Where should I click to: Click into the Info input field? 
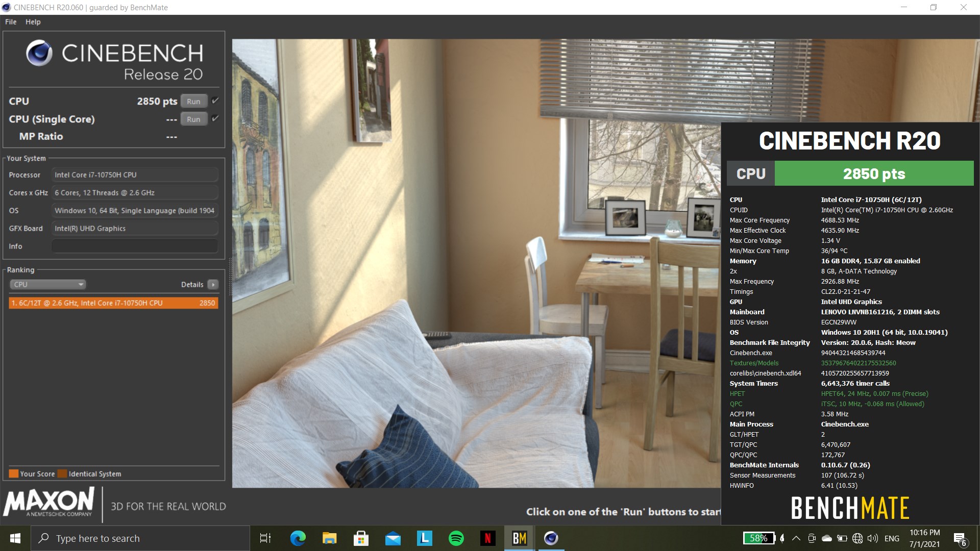tap(135, 246)
